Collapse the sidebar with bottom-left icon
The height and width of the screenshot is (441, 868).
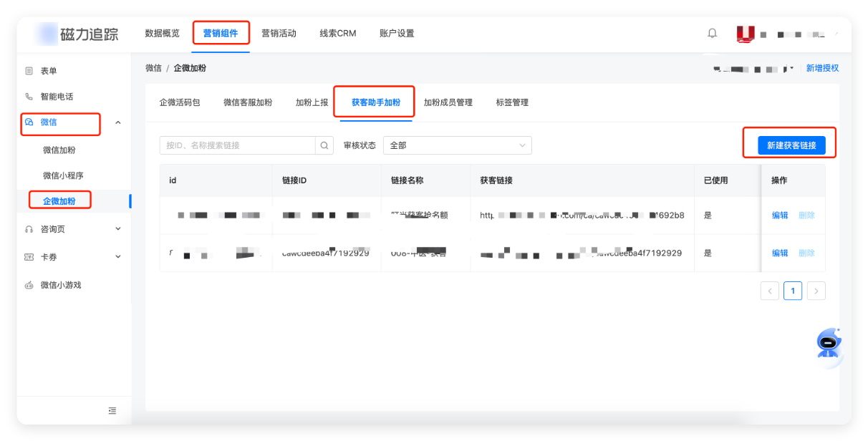pos(112,410)
